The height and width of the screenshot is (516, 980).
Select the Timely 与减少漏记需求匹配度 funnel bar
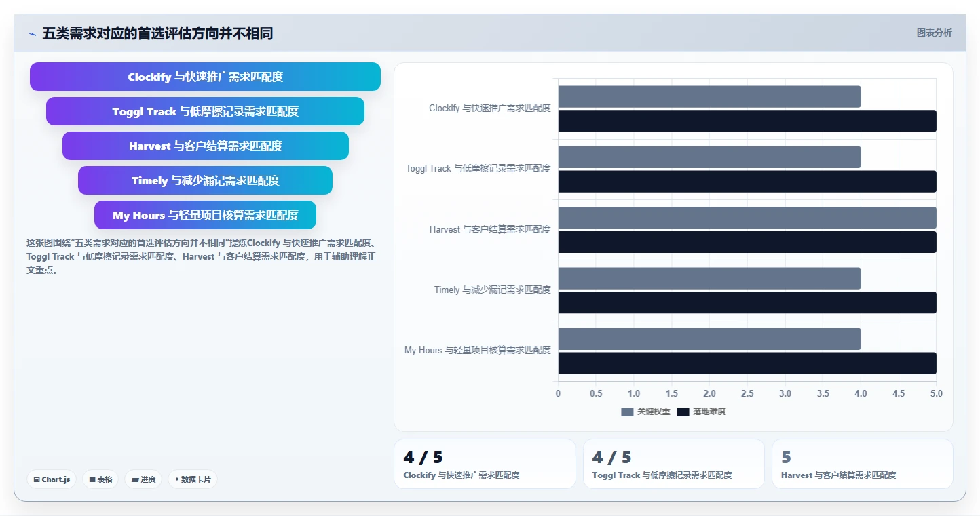point(205,180)
